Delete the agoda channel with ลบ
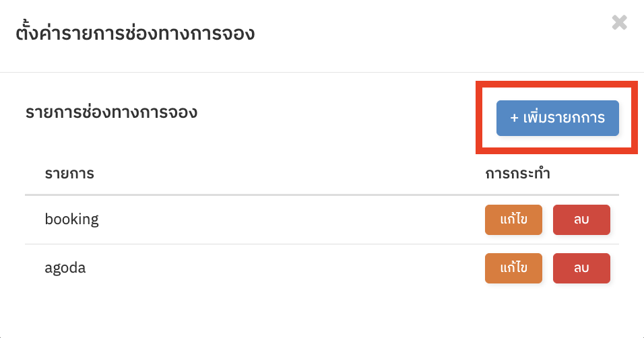The width and height of the screenshot is (644, 338). [581, 268]
